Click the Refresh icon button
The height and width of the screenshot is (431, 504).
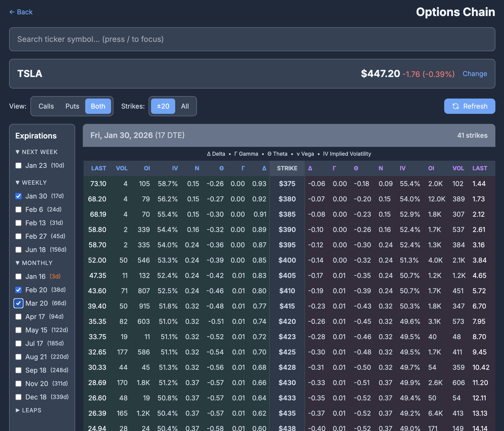(456, 106)
